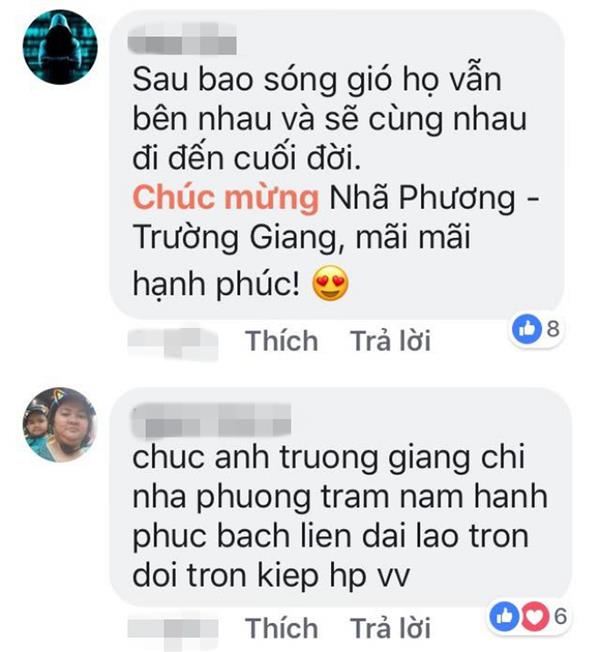Image resolution: width=600 pixels, height=652 pixels.
Task: Open the woman with child profile avatar
Action: coord(60,425)
